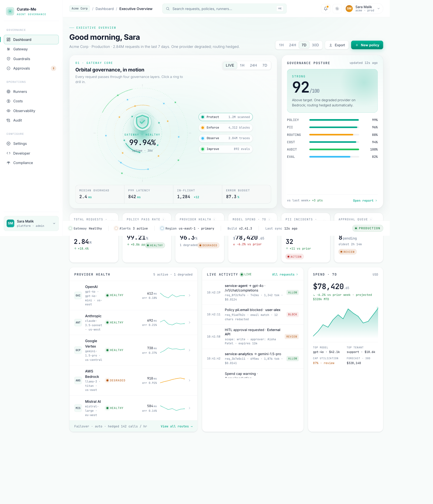This screenshot has height=504, width=433.
Task: Open Developer code icon in sidebar
Action: click(x=8, y=153)
